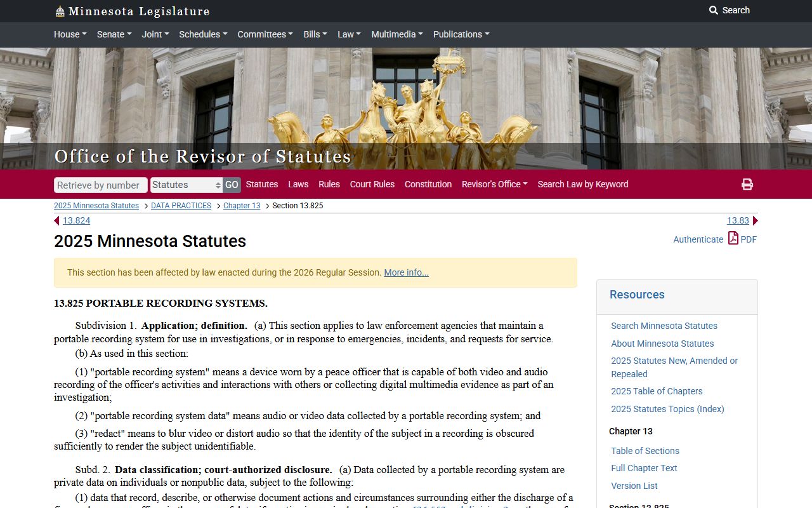This screenshot has height=508, width=812.
Task: Open the Constitution menu item
Action: tap(428, 184)
